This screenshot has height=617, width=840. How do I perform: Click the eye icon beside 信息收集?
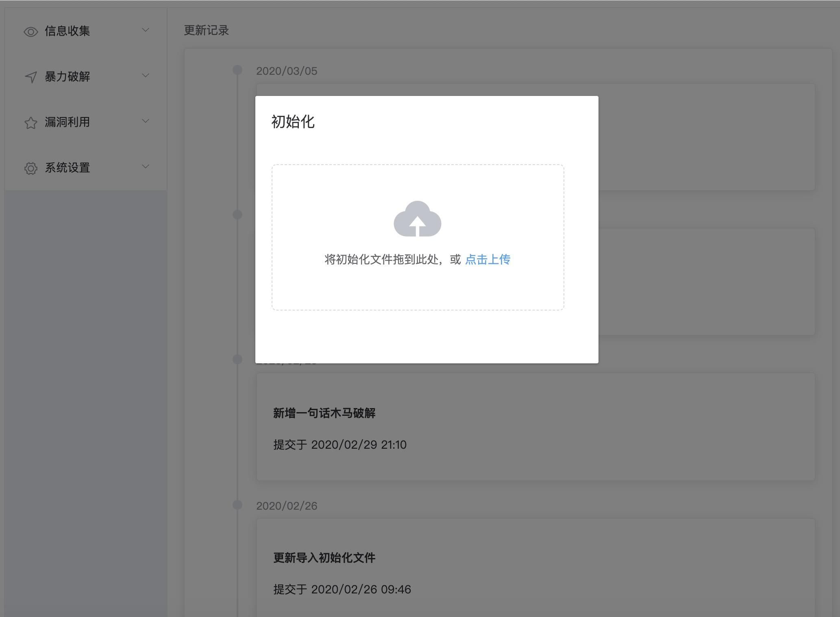(31, 32)
